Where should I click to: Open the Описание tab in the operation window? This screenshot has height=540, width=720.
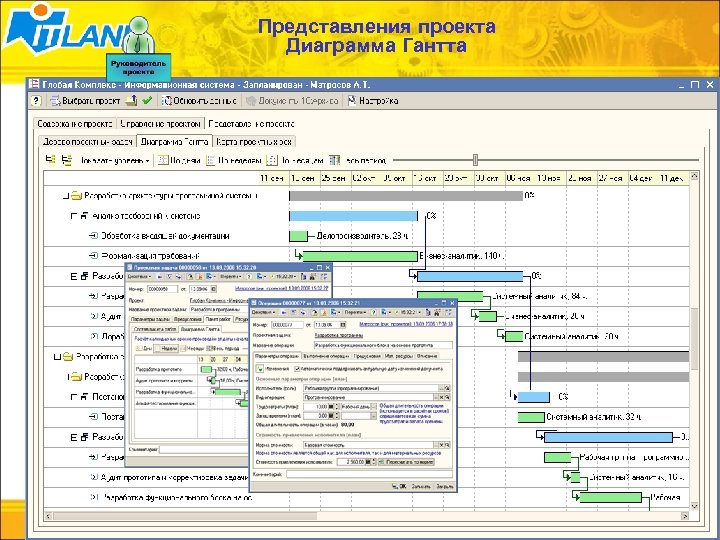click(427, 356)
